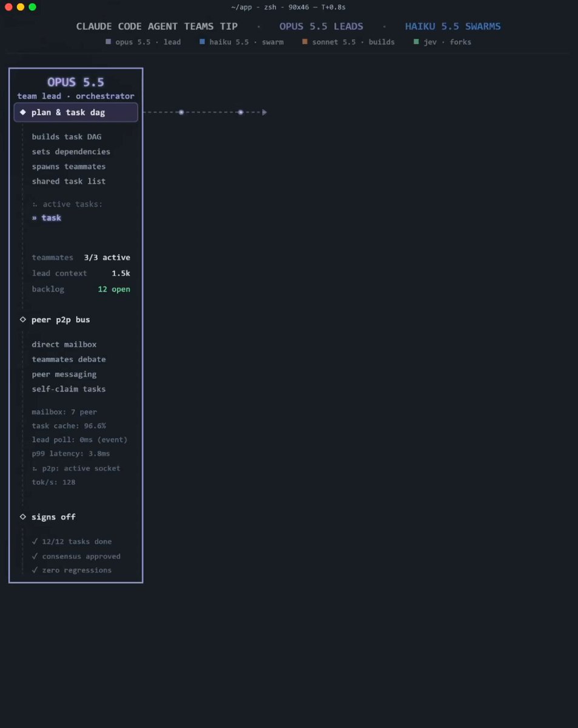Select the self-claim tasks line
This screenshot has height=728, width=578.
point(69,389)
